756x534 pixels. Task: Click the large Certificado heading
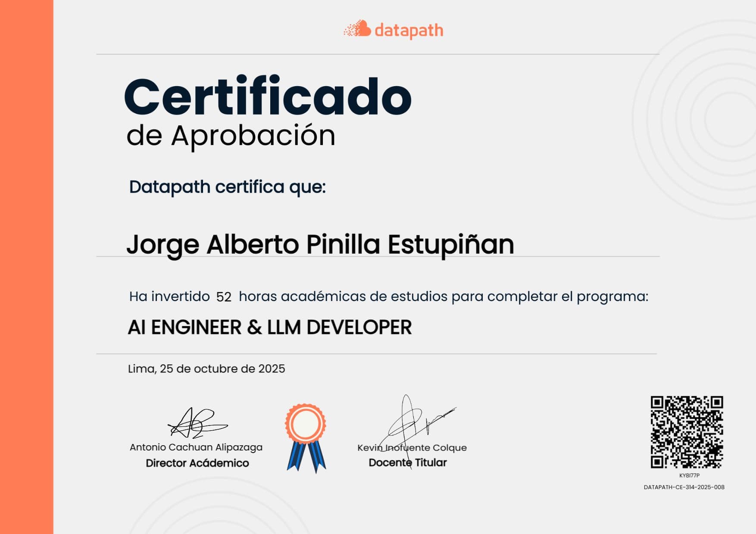pos(268,97)
